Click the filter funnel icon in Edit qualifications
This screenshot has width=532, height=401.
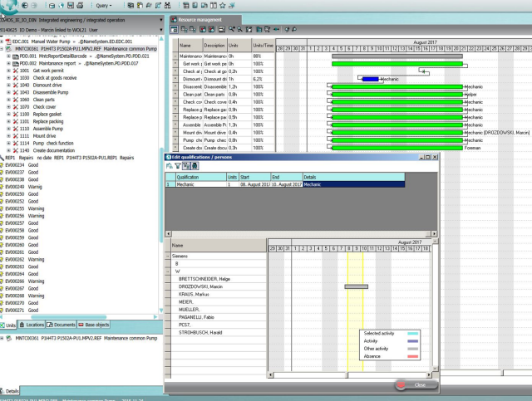coord(177,166)
